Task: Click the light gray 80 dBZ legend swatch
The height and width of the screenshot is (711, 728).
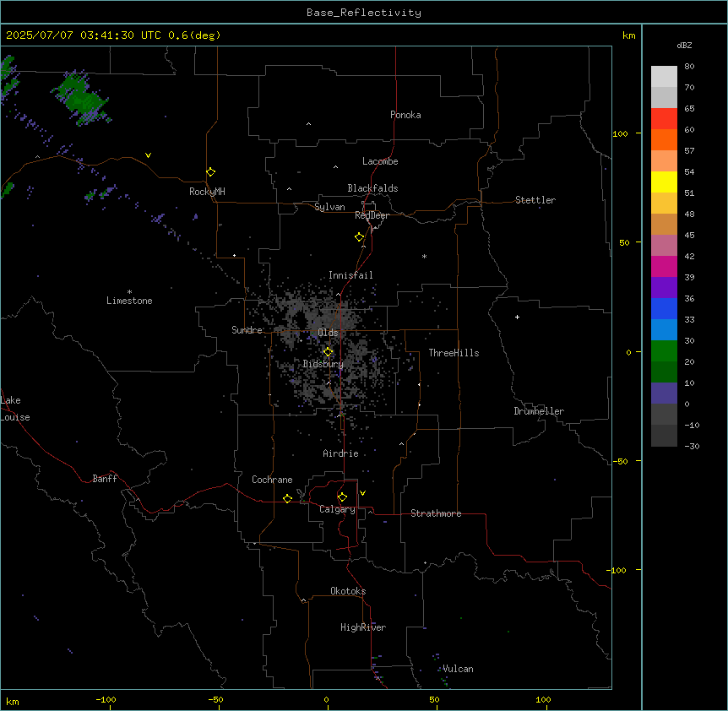Action: 664,77
